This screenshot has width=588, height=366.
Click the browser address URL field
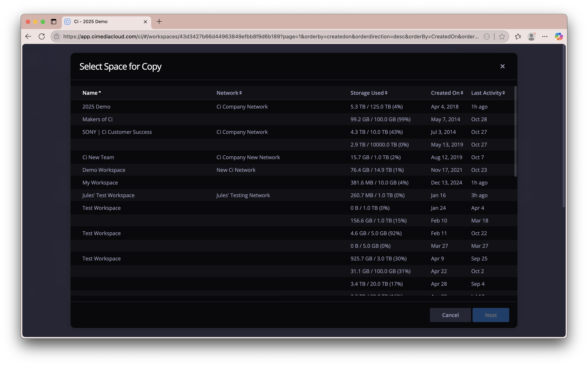point(271,36)
